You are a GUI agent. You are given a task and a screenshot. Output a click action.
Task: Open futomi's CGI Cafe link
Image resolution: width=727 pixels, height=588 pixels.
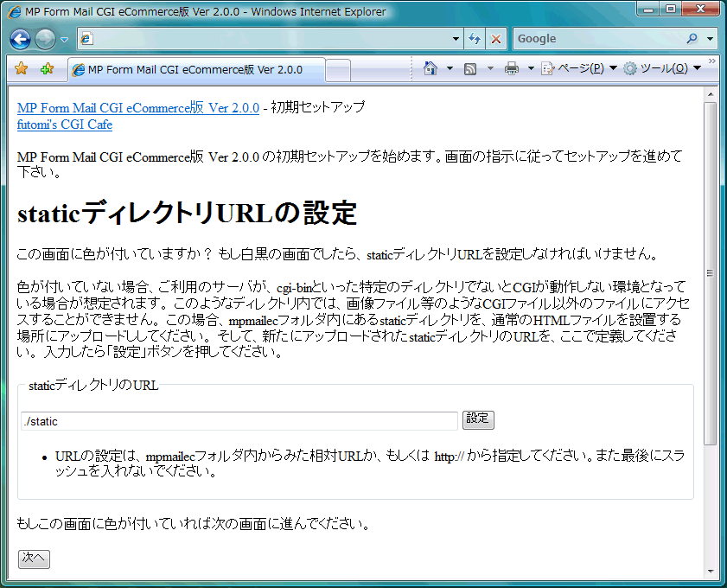point(65,125)
